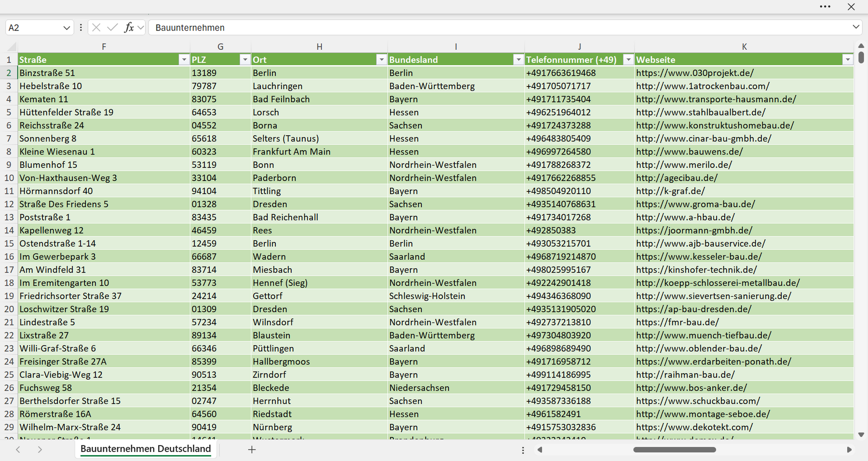Open the Bundesland column filter dropdown
868x461 pixels.
click(x=518, y=59)
